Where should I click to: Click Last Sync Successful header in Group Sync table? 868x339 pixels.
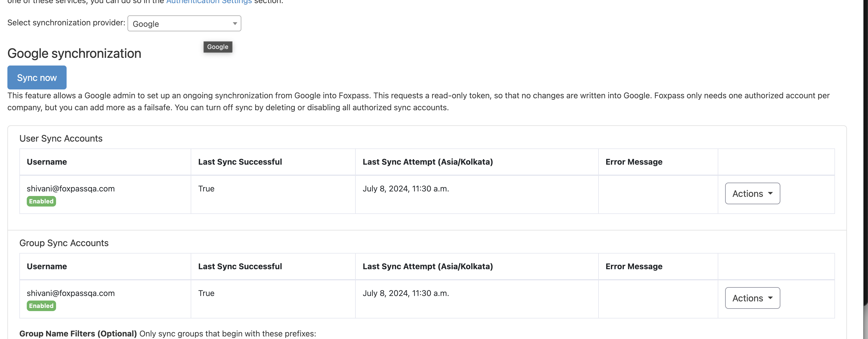240,266
